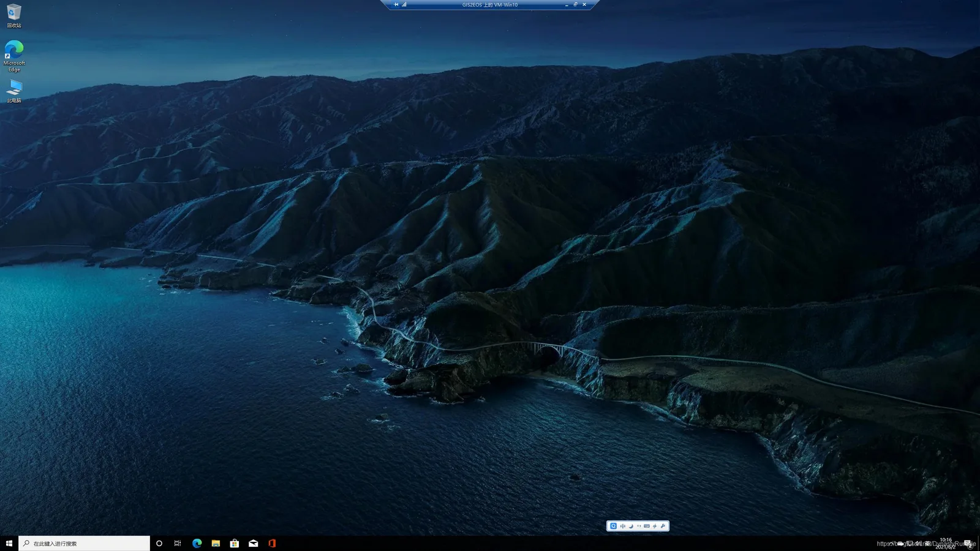Toggle Chinese/English mode on IME toolbar

[x=623, y=526]
